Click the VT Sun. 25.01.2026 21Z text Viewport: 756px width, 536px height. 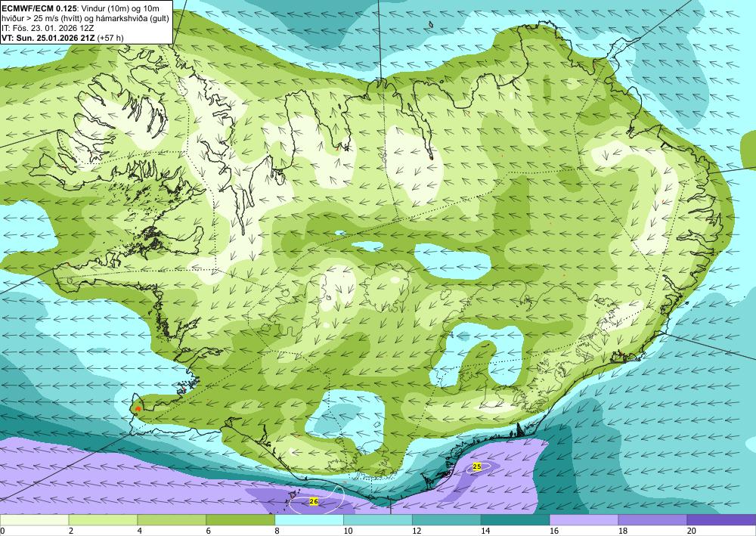(x=48, y=38)
